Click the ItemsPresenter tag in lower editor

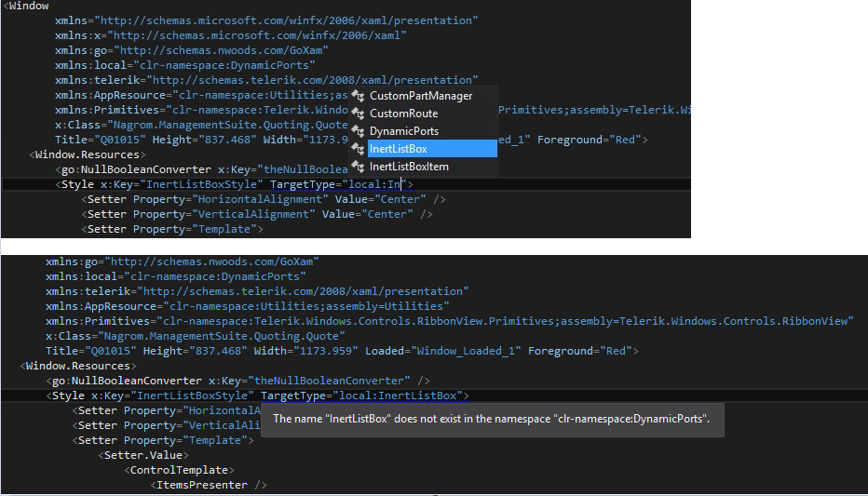(208, 485)
